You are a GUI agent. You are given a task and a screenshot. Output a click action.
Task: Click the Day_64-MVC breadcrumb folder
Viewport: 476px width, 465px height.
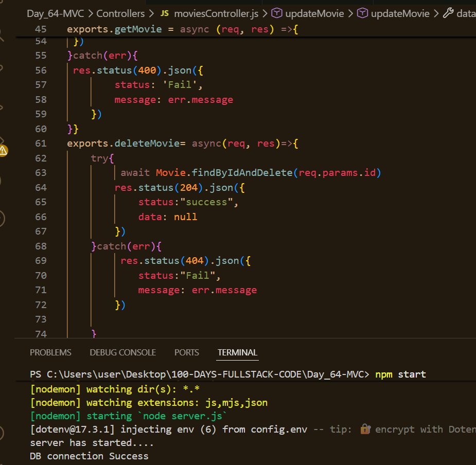tap(55, 14)
